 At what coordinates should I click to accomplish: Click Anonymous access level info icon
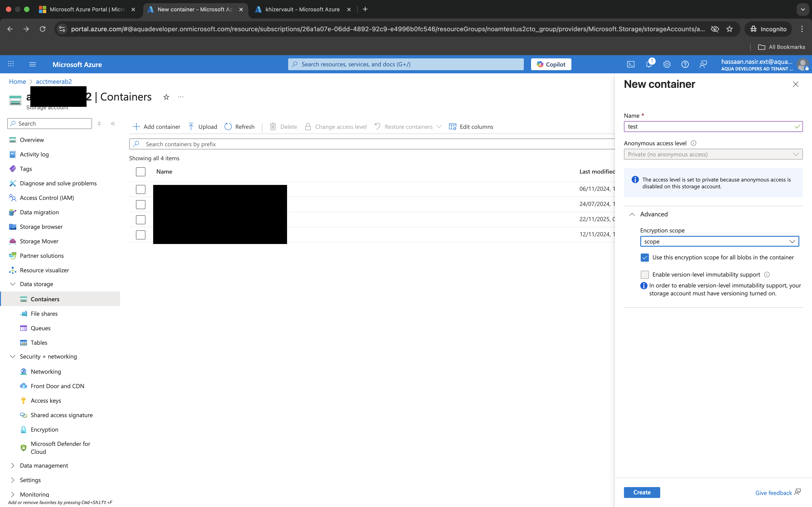coord(693,143)
